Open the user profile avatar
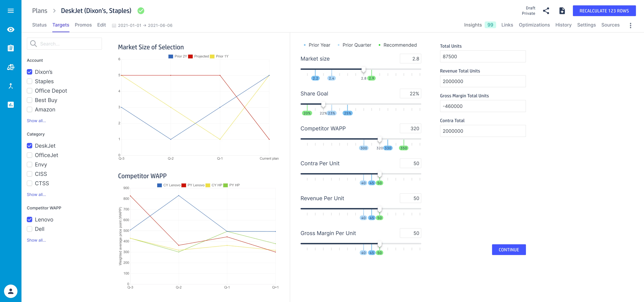The height and width of the screenshot is (302, 644). (x=11, y=291)
